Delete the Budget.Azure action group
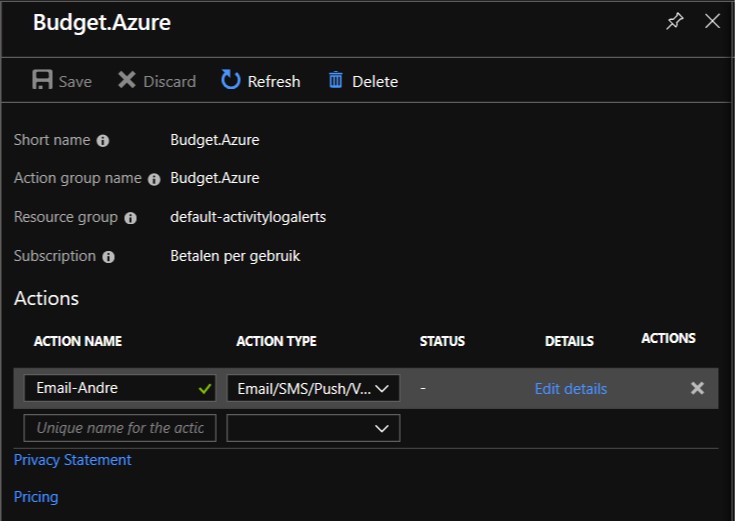Image resolution: width=735 pixels, height=521 pixels. [363, 81]
